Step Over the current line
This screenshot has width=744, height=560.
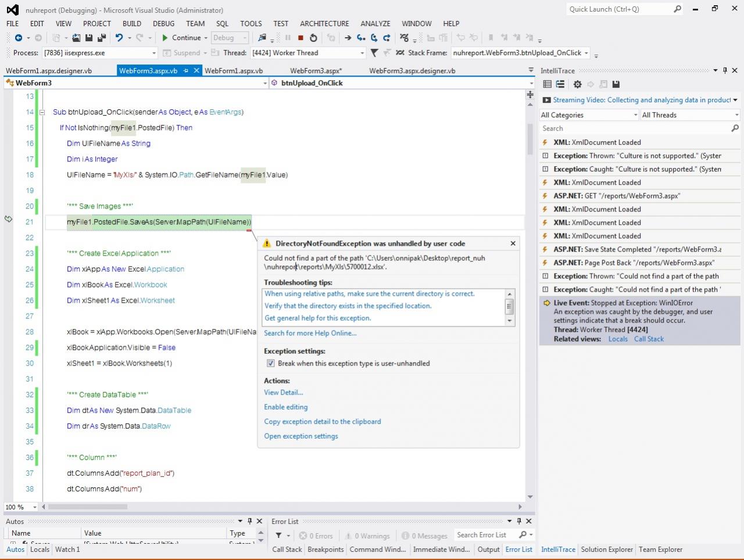tap(374, 38)
